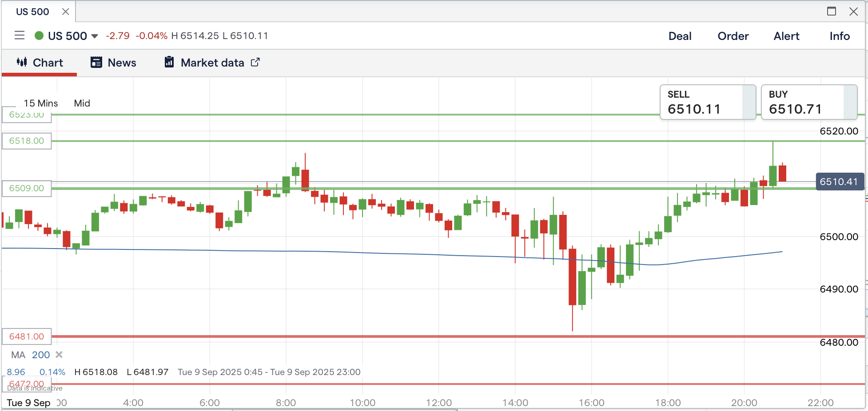Change the Mid price type selector
This screenshot has height=411, width=868.
82,103
